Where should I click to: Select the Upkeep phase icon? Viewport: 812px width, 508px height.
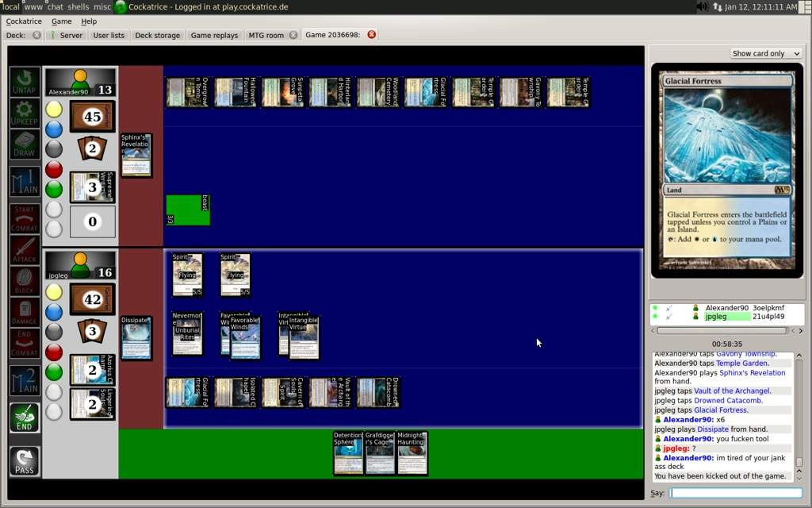coord(25,113)
